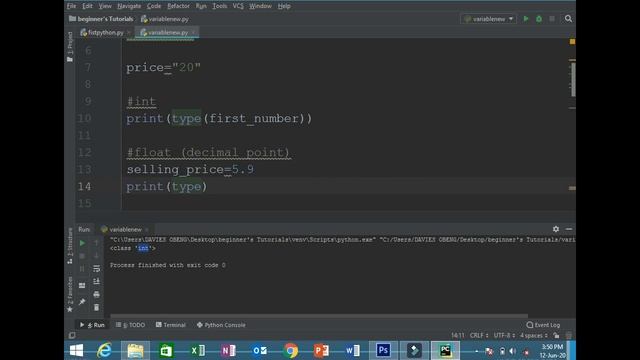Toggle read-only lock icon in status bar
Viewport: 640px width, 360px height.
[x=556, y=336]
